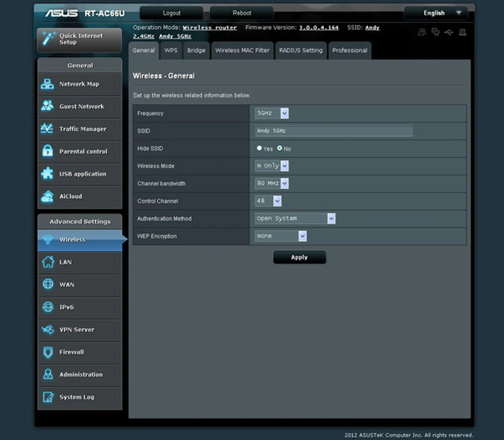Open the Wireless MAC Filter tab
504x440 pixels.
(x=242, y=50)
